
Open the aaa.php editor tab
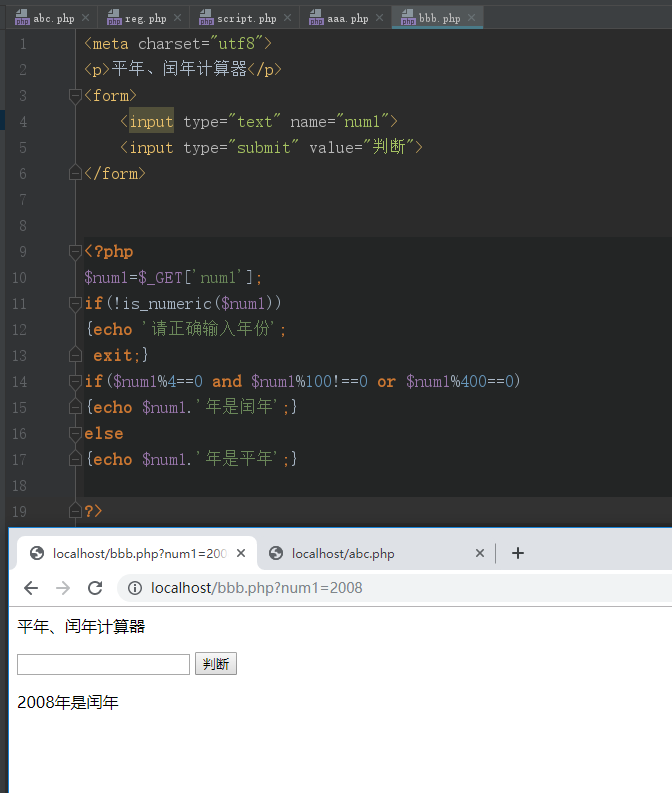345,18
